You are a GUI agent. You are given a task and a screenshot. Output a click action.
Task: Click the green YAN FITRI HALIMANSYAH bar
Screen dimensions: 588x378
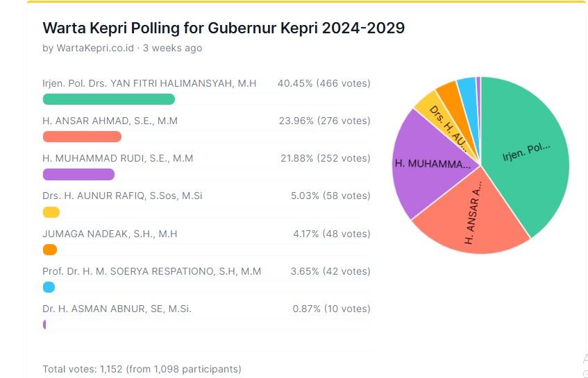[109, 99]
